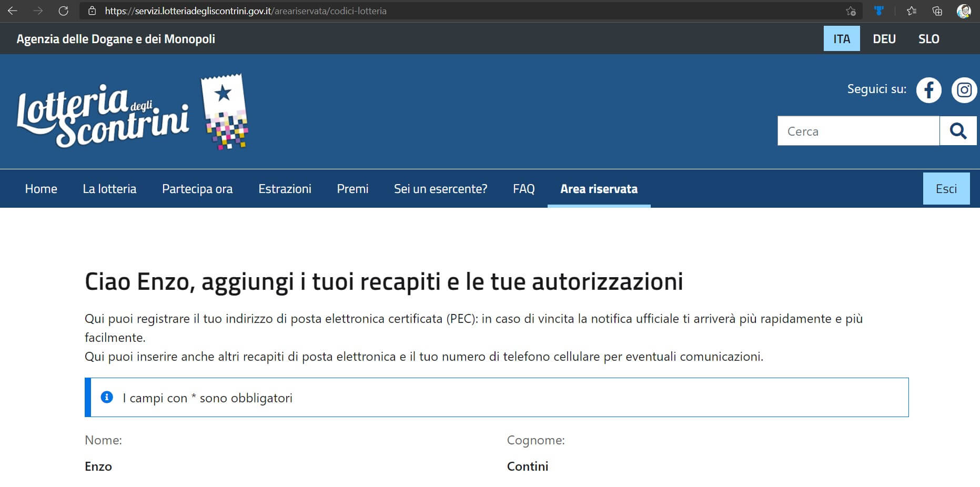
Task: Open the browser Collections icon
Action: 937,11
